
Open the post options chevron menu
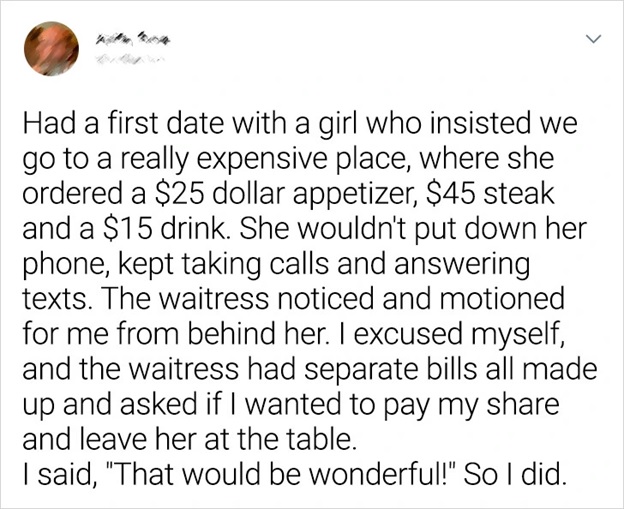pos(593,40)
